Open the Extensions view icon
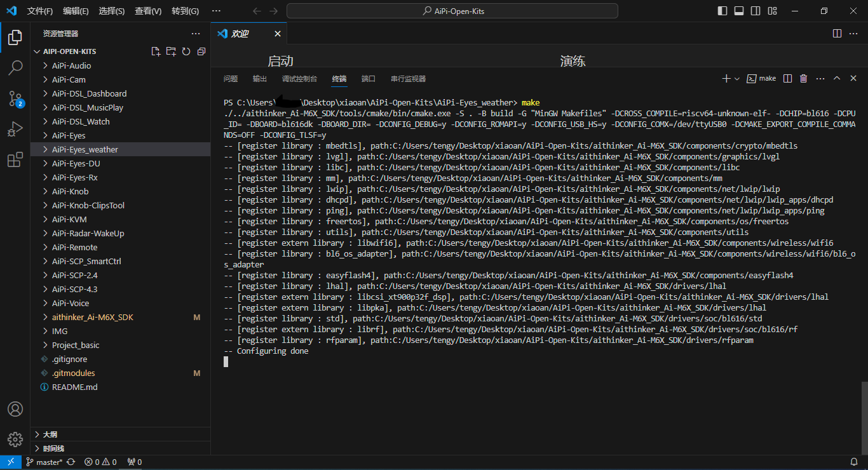This screenshot has height=470, width=868. click(x=15, y=159)
